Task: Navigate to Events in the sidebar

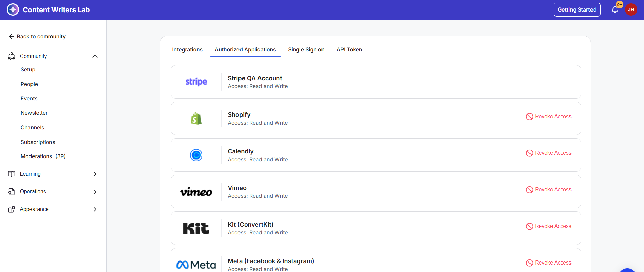Action: [x=29, y=98]
